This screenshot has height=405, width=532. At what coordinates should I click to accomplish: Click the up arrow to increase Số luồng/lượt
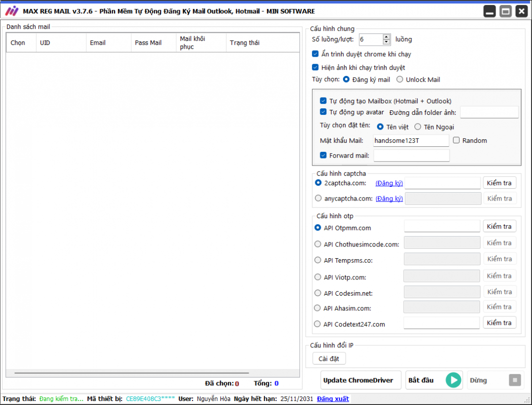(x=386, y=37)
